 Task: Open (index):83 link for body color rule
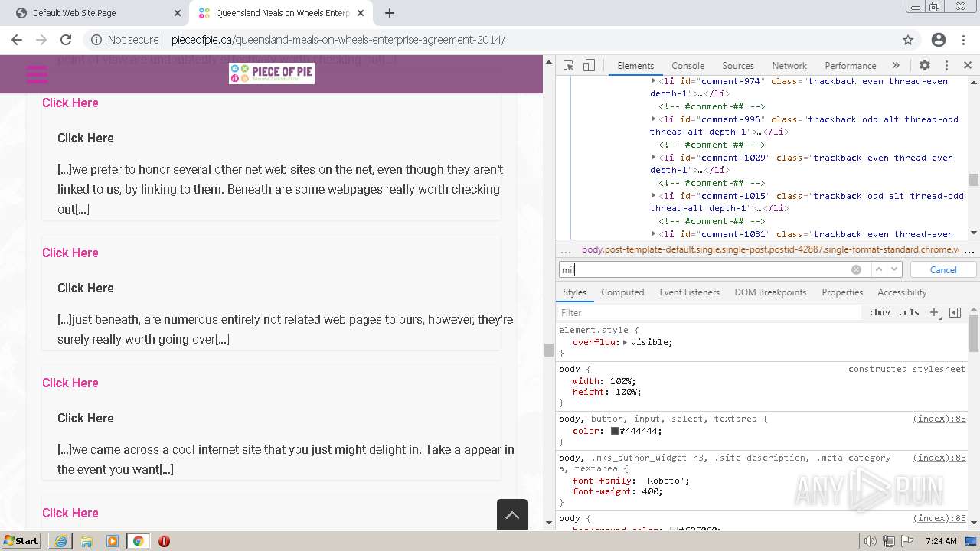(939, 419)
